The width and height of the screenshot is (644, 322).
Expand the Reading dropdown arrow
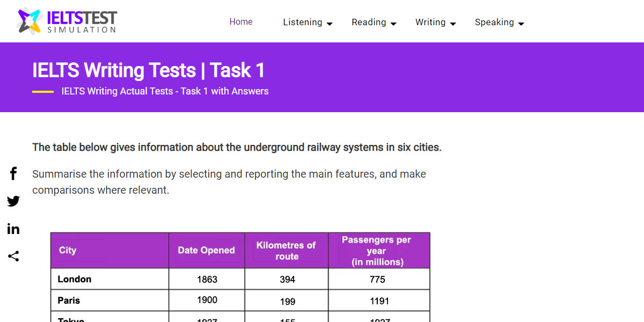tap(394, 24)
